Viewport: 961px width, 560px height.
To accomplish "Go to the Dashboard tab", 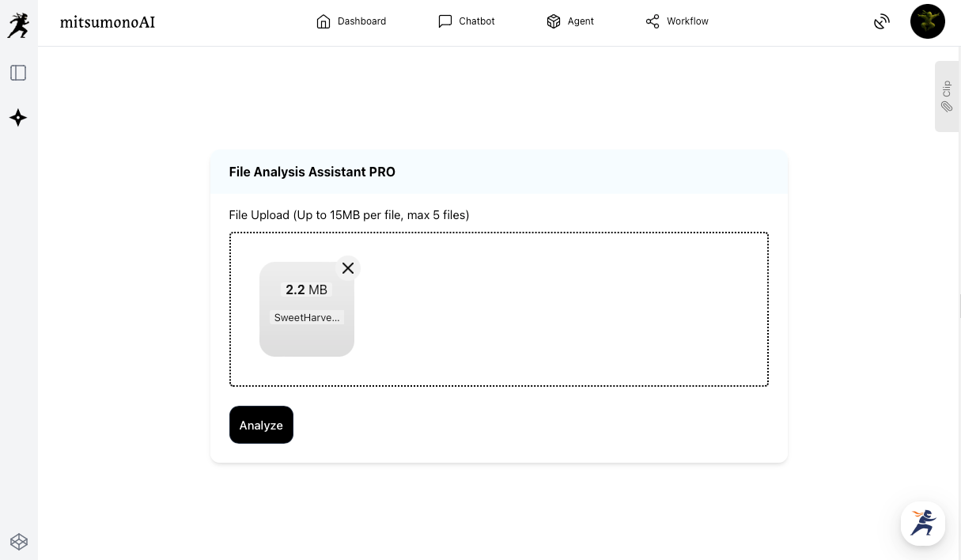I will [x=351, y=21].
